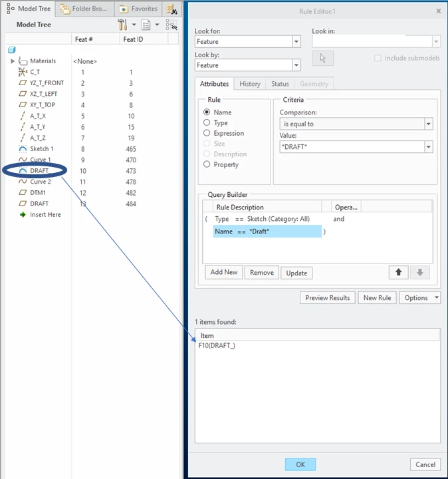
Task: Click the A_T_X axis icon
Action: (23, 116)
